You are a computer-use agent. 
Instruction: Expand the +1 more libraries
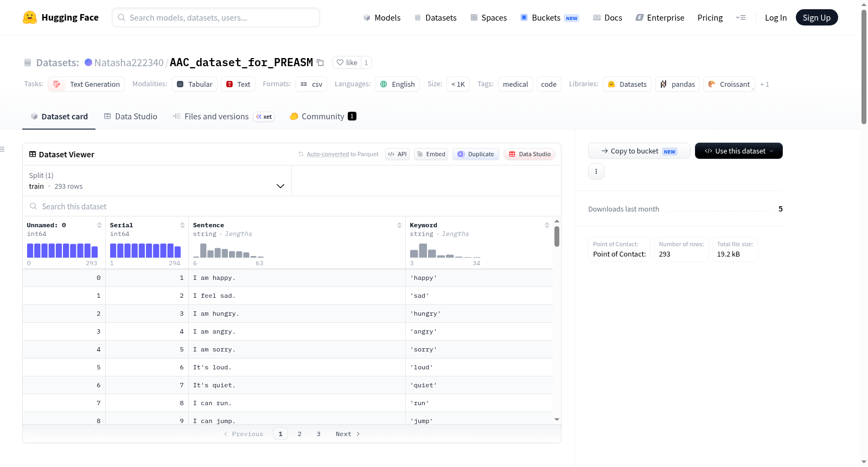pyautogui.click(x=764, y=84)
